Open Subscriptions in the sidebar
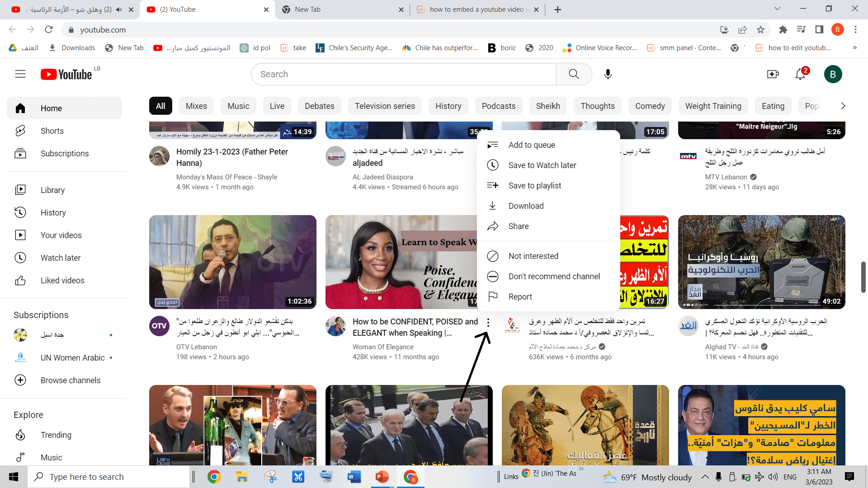 coord(64,154)
